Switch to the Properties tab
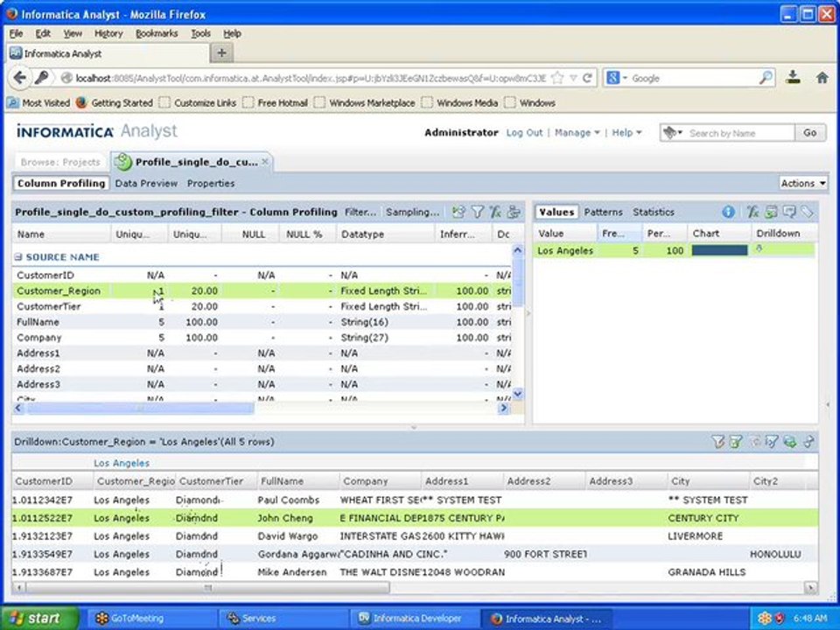Screen dimensions: 840x630 click(x=211, y=183)
